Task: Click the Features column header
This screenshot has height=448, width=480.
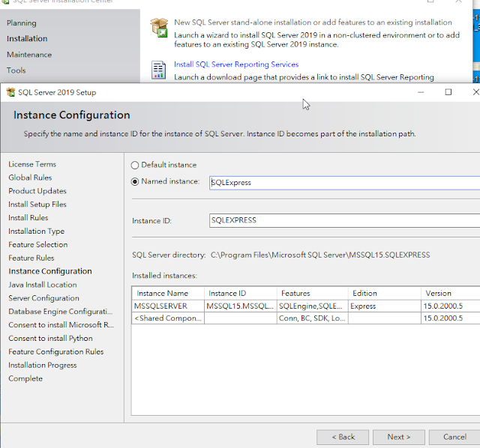Action: [x=313, y=293]
